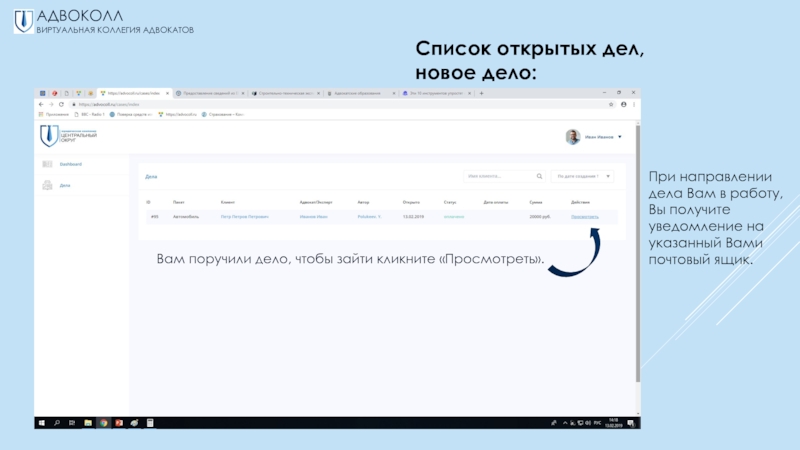This screenshot has width=800, height=450.
Task: Open the Дела menu item in sidebar
Action: coord(65,185)
